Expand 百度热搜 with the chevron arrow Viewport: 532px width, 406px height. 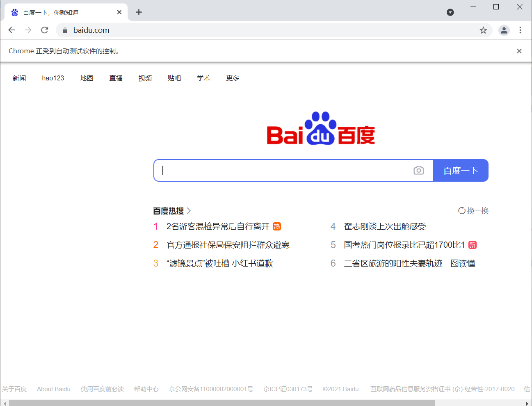[189, 211]
